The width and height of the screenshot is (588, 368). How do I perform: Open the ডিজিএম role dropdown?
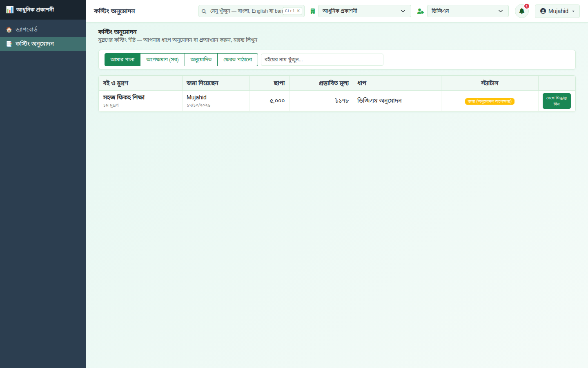tap(468, 11)
